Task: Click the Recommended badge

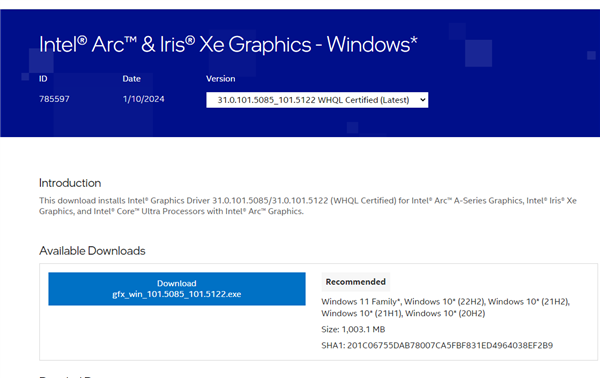Action: [355, 282]
